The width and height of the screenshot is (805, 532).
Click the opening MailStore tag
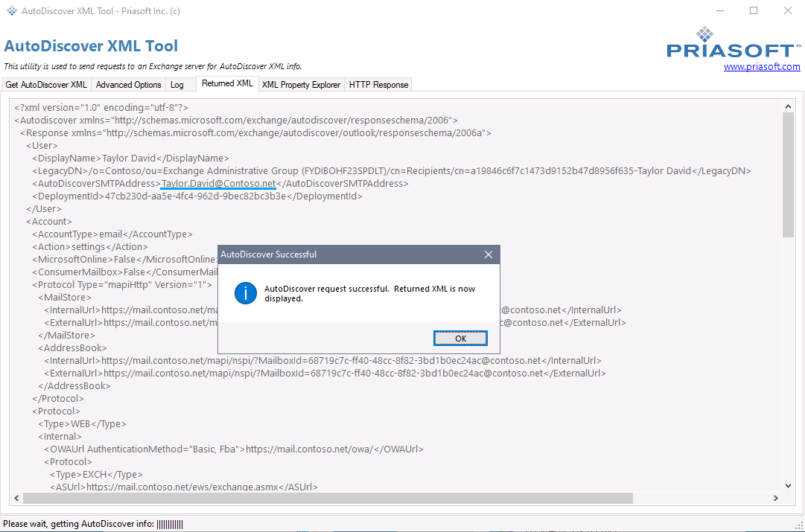point(65,298)
